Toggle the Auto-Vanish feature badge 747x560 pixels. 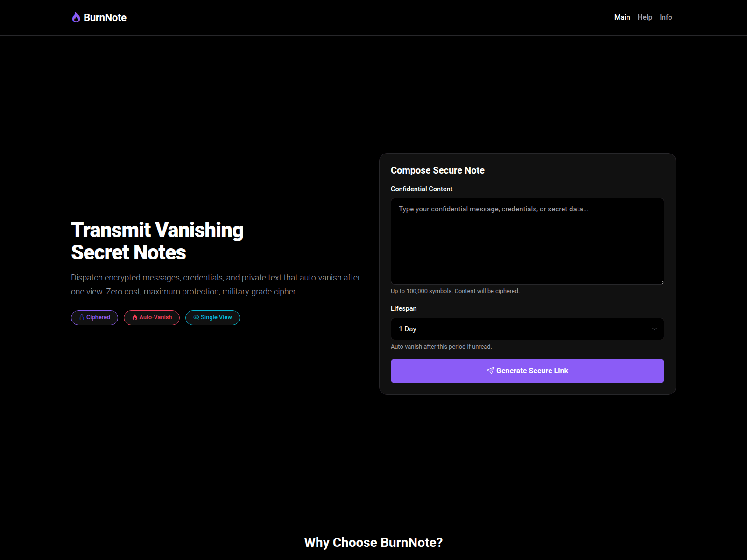coord(151,317)
